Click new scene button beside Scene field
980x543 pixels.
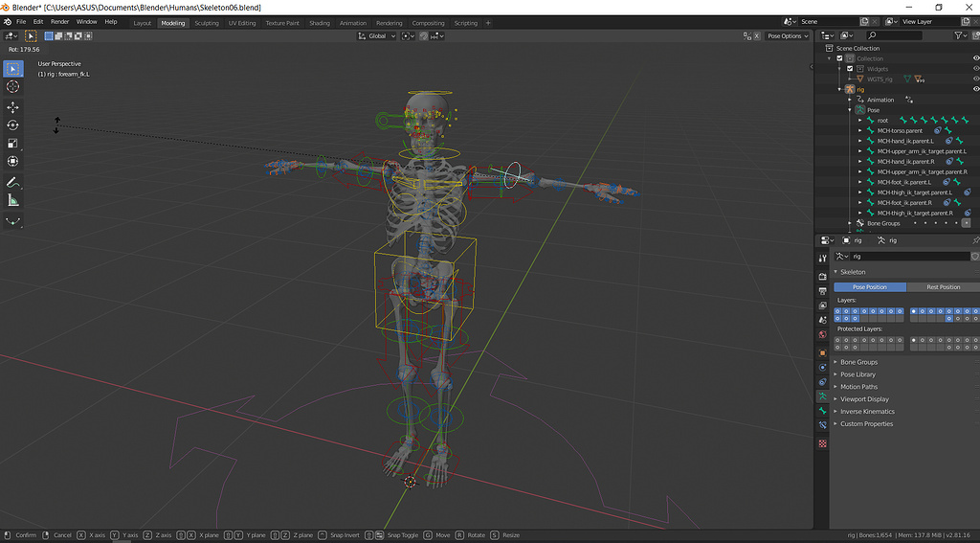(864, 21)
